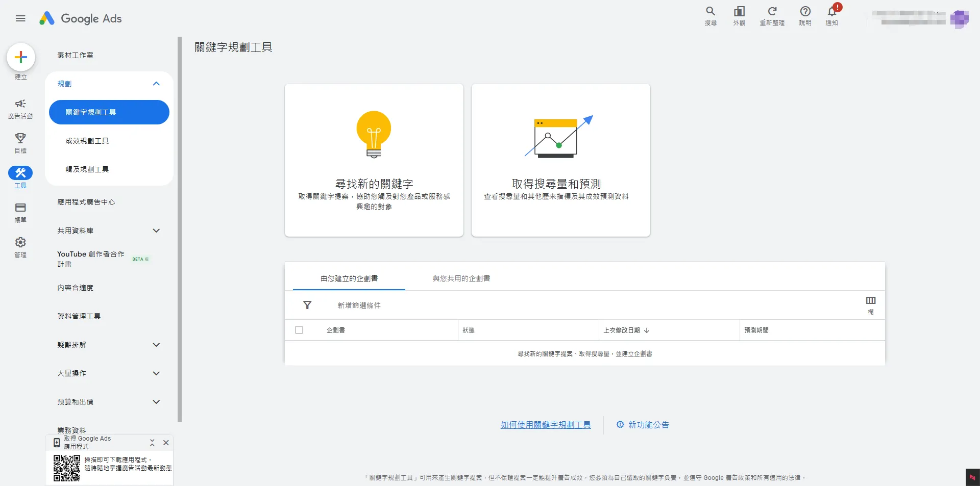Switch to 與您共用的企劃書 tab
980x486 pixels.
(x=461, y=278)
